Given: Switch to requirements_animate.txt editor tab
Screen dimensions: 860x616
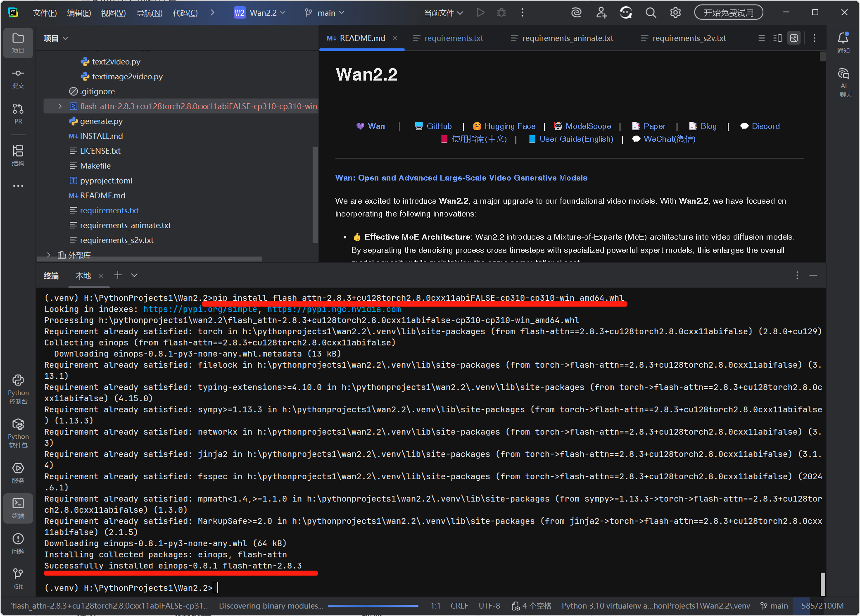Looking at the screenshot, I should pyautogui.click(x=562, y=38).
